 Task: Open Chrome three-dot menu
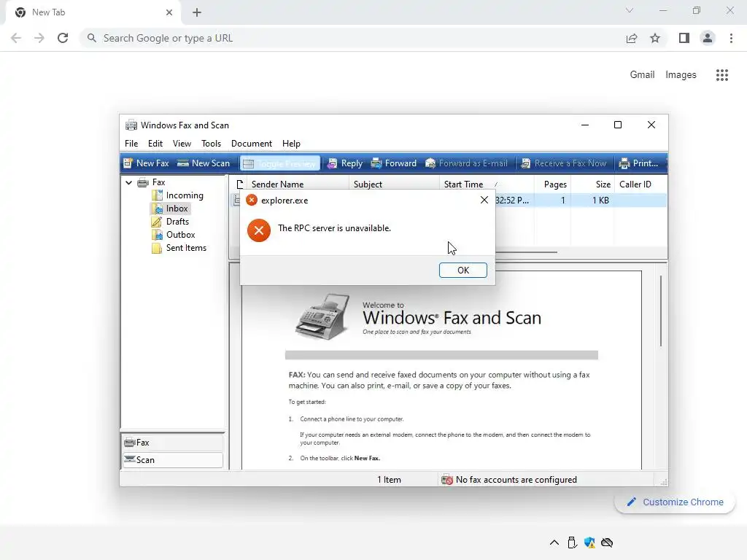click(x=731, y=38)
